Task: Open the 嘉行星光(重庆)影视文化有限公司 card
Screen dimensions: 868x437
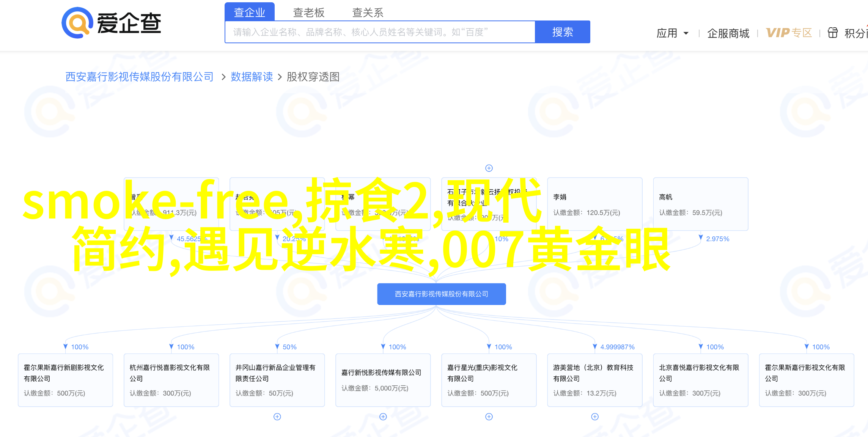Action: 489,380
